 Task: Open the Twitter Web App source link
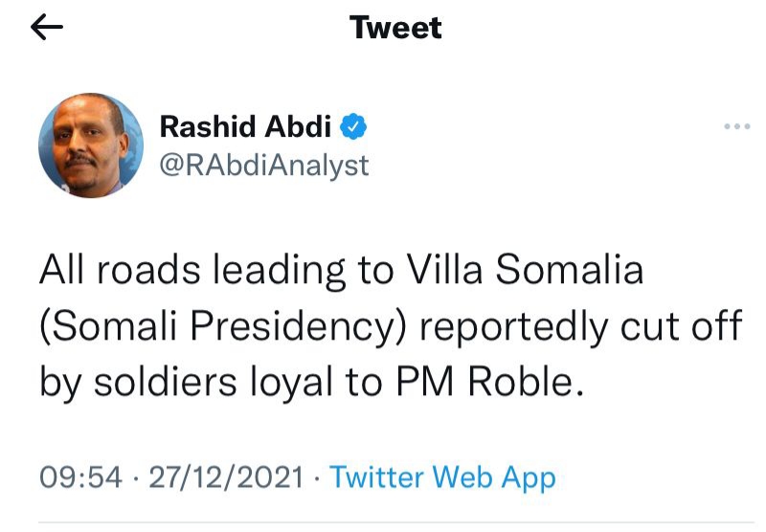click(442, 477)
